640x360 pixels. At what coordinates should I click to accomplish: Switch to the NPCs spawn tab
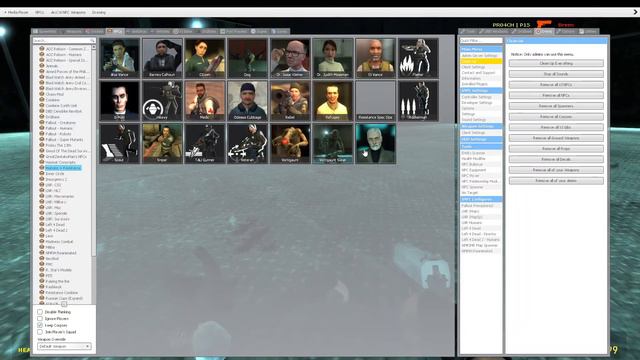click(115, 31)
